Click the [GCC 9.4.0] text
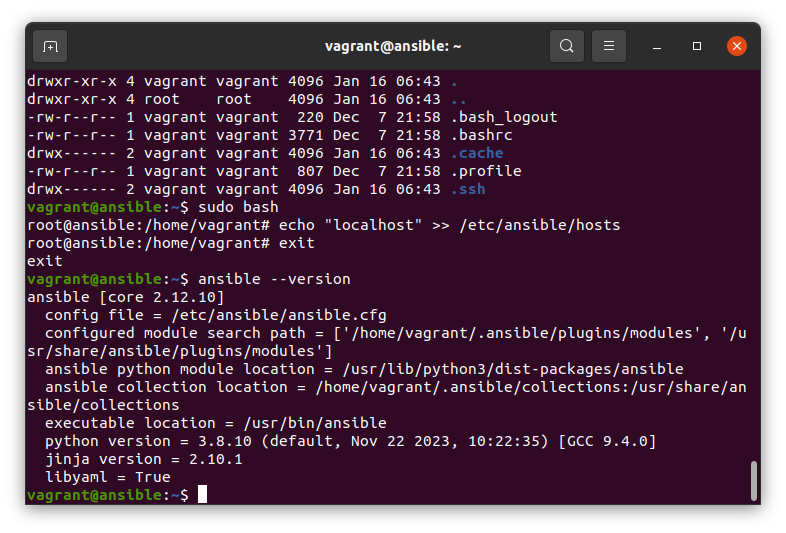This screenshot has width=786, height=533. pyautogui.click(x=607, y=441)
